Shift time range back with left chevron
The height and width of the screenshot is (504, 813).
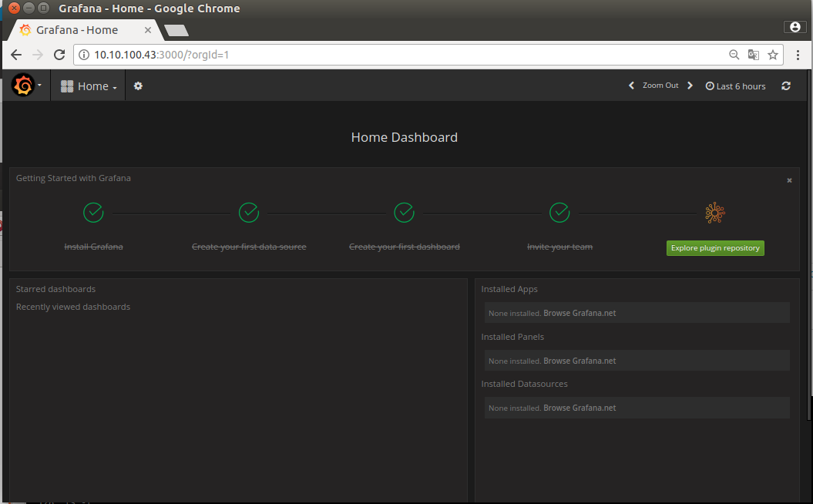point(631,86)
